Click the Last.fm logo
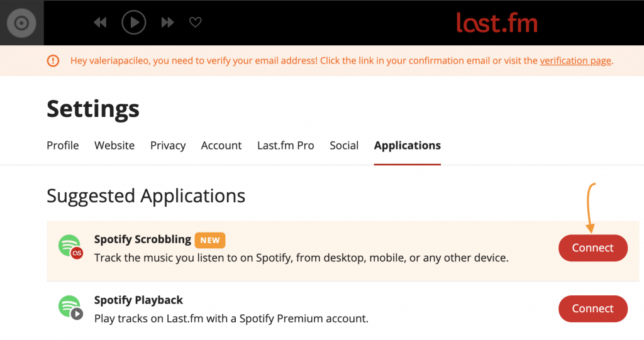Screen dimensions: 644x340 (x=497, y=23)
